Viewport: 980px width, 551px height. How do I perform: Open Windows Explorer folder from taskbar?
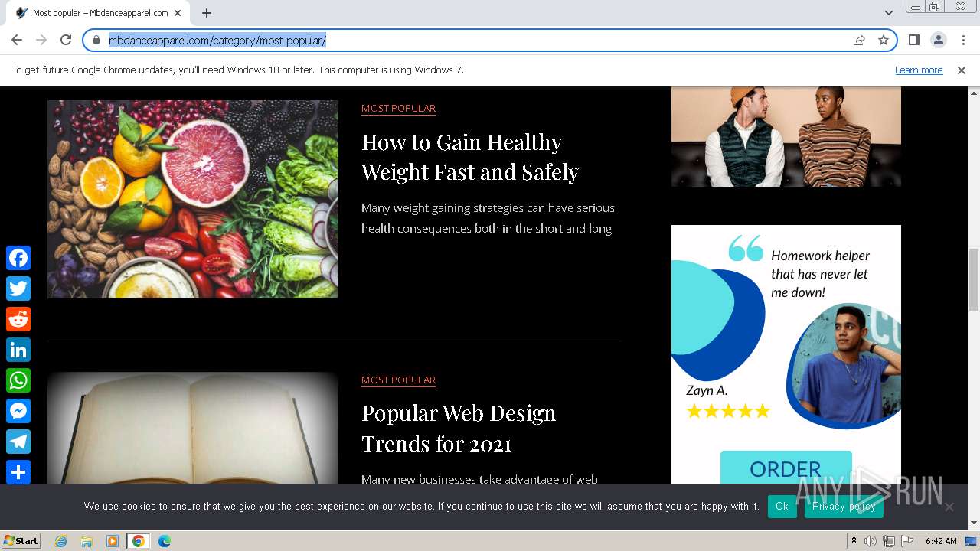(x=87, y=541)
